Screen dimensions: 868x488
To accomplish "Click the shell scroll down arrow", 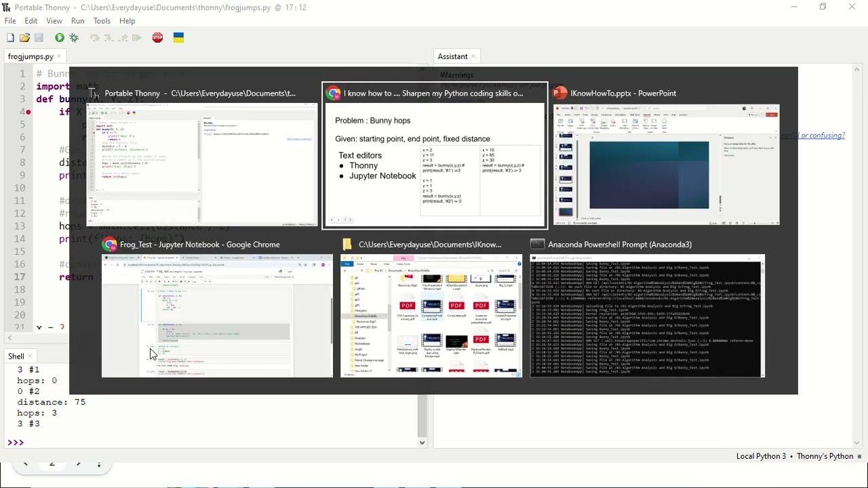I will tap(422, 443).
